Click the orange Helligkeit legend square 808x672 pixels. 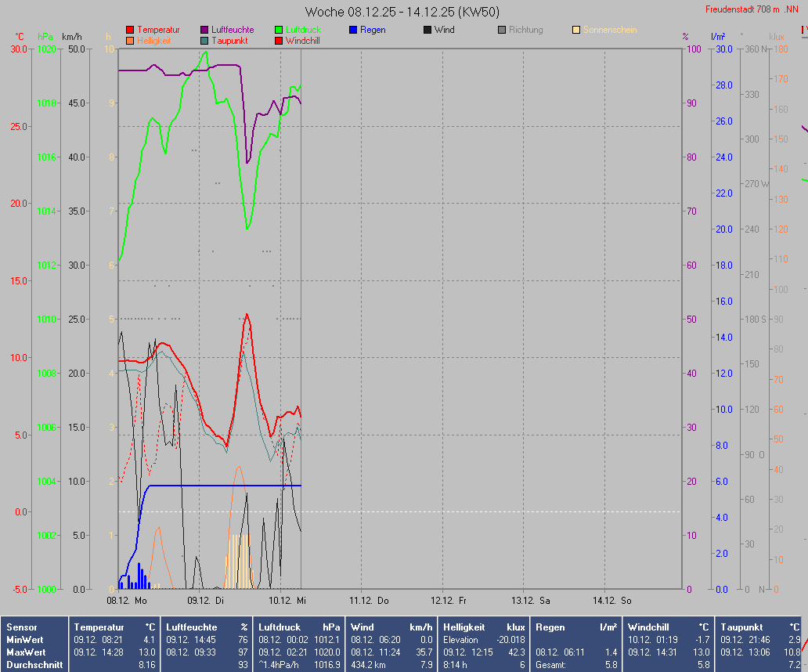pyautogui.click(x=130, y=40)
